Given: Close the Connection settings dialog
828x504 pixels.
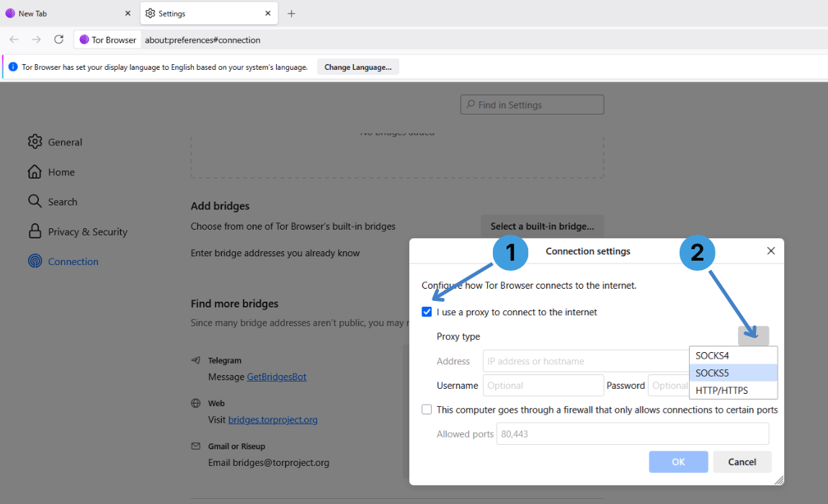Looking at the screenshot, I should click(771, 251).
